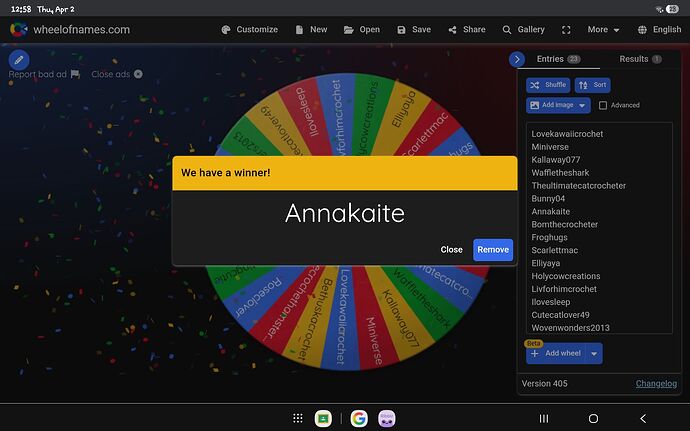Open the Add wheel dropdown arrow
This screenshot has width=690, height=431.
pyautogui.click(x=595, y=353)
